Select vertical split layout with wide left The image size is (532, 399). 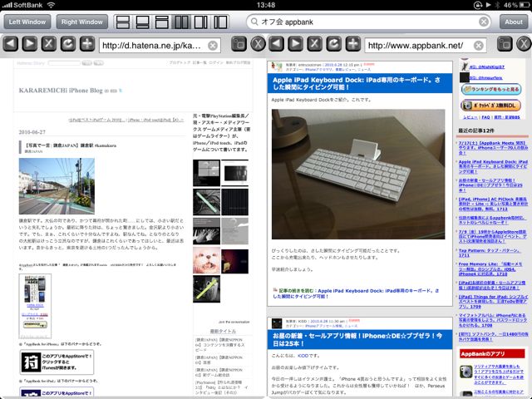(x=201, y=22)
